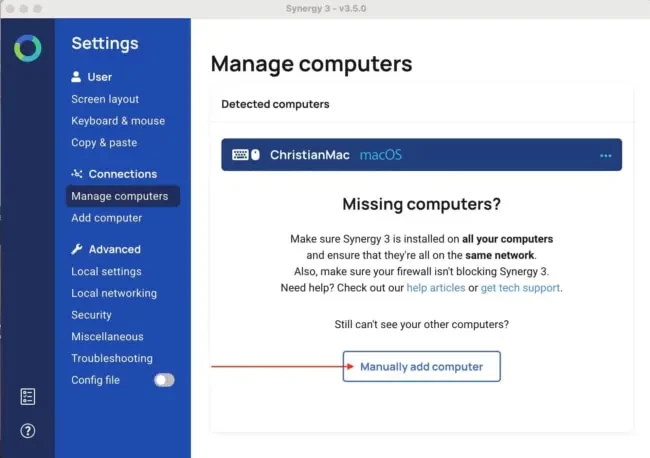Go to Copy & paste settings
Viewport: 650px width, 458px height.
(x=104, y=143)
